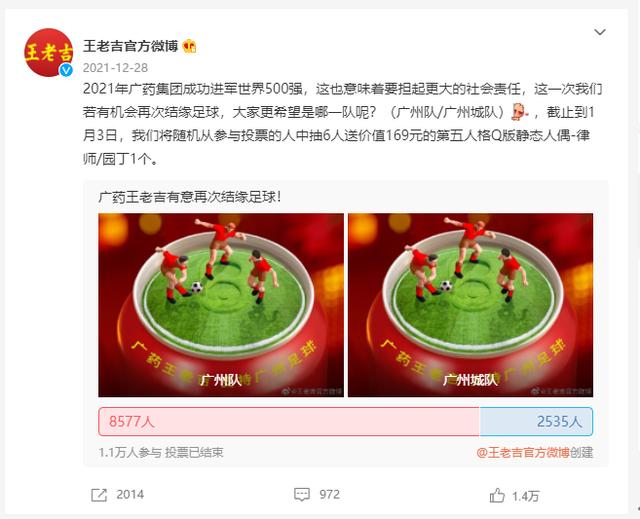Click the repost count 2014
Screen dimensions: 640x519
[130, 495]
